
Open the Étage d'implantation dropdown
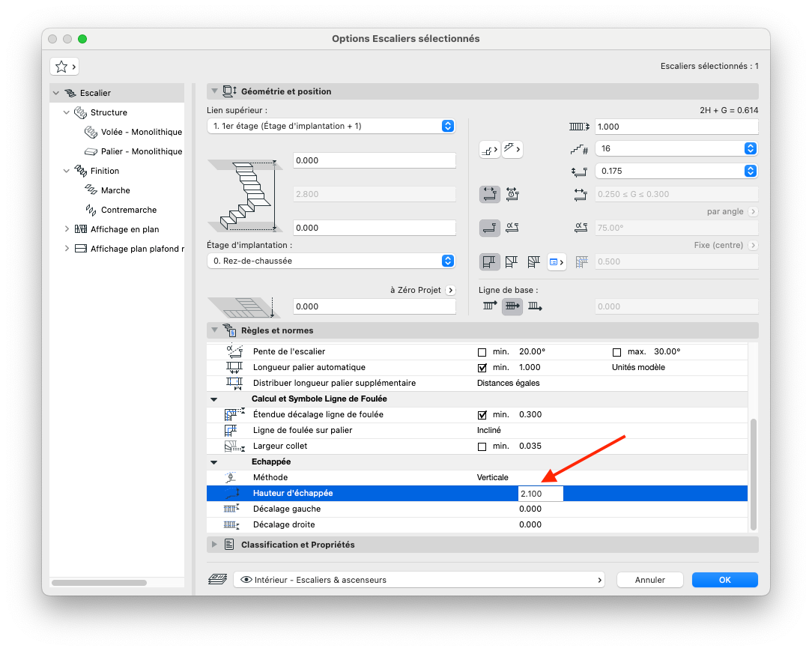(331, 261)
